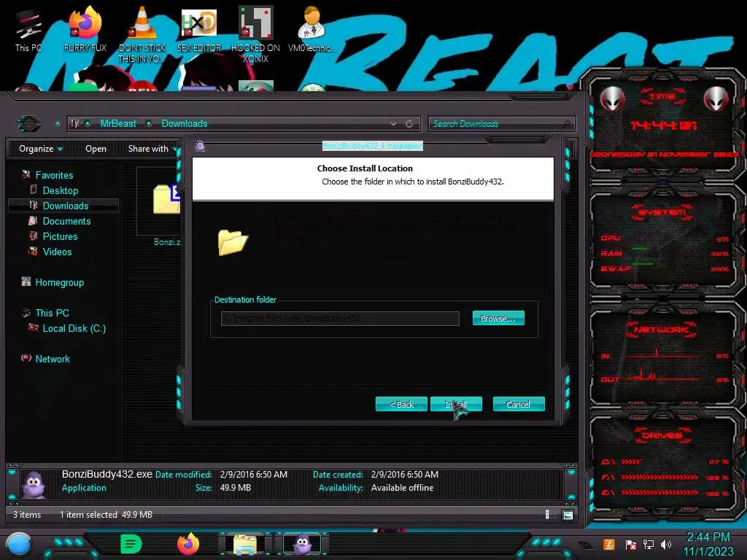Screen dimensions: 747x560
Task: Open File Explorer taskbar button
Action: tap(245, 544)
